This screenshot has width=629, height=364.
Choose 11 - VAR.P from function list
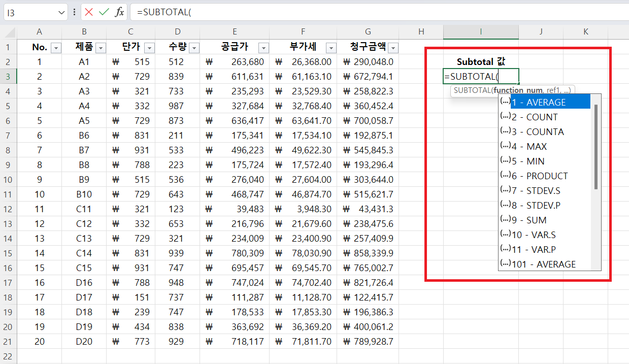[545, 249]
